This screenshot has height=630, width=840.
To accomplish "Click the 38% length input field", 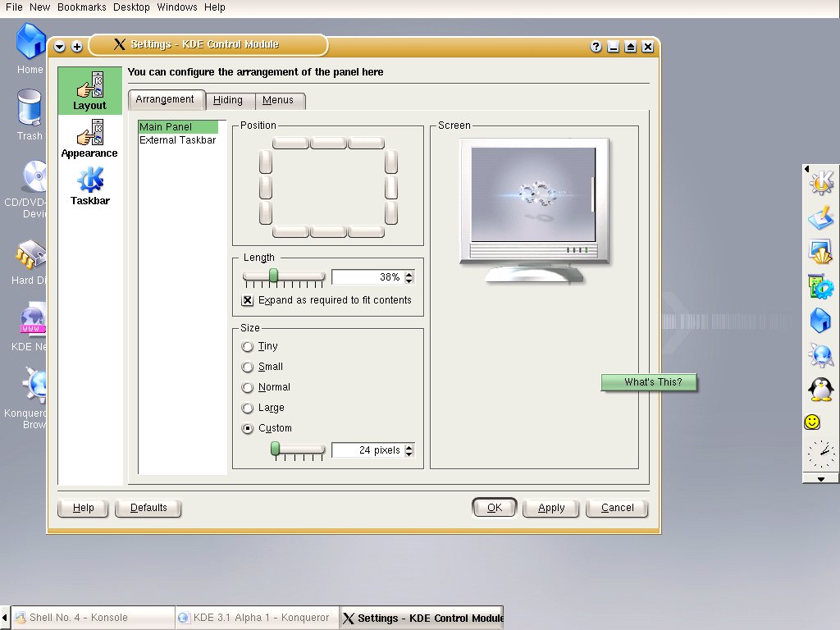I will 368,277.
